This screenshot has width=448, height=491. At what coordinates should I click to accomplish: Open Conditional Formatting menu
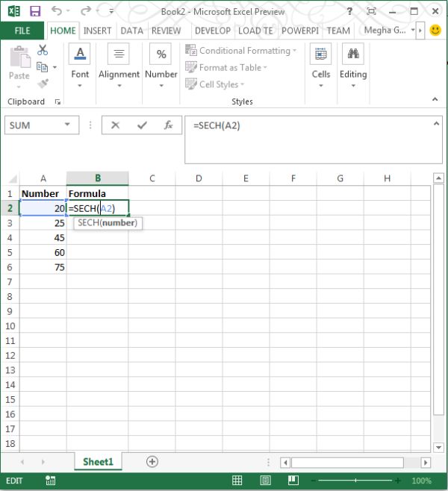point(240,51)
